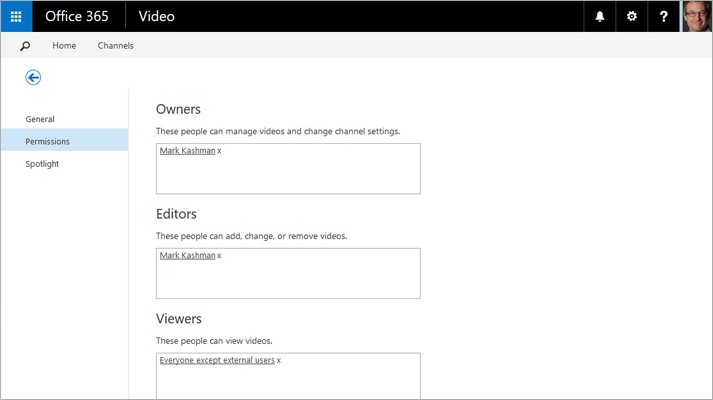
Task: Click Mark Kashman link under Editors
Action: (187, 255)
